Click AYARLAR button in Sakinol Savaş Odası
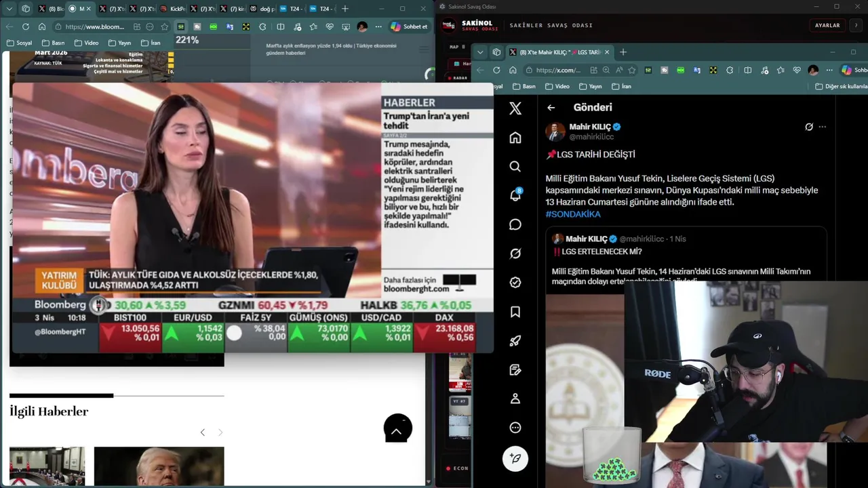The height and width of the screenshot is (488, 868). (827, 25)
